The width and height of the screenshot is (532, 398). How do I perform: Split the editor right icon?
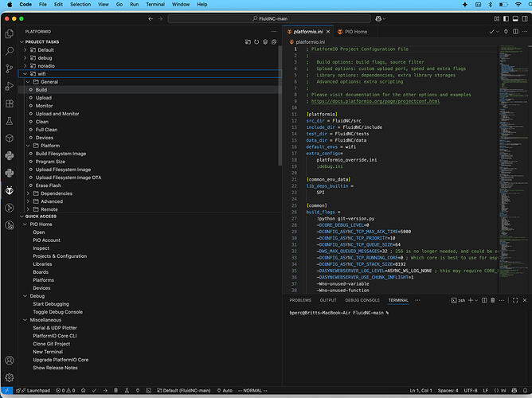tap(515, 32)
